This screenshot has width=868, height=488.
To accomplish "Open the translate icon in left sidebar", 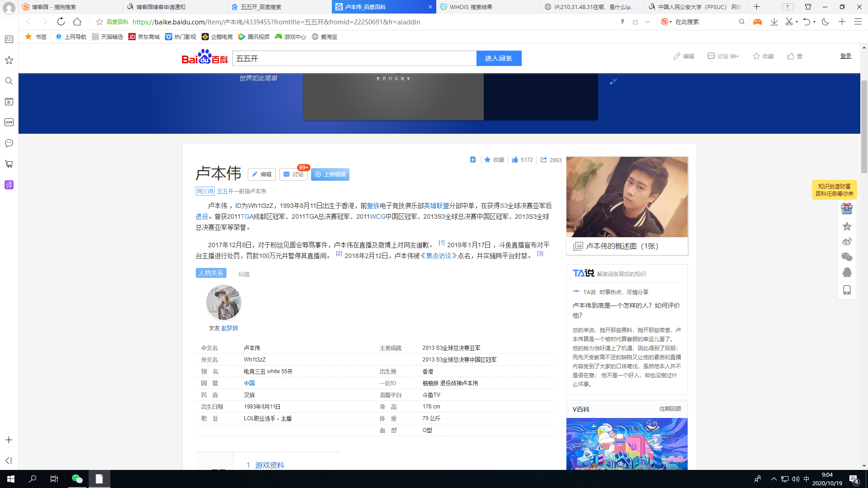I will coord(9,185).
